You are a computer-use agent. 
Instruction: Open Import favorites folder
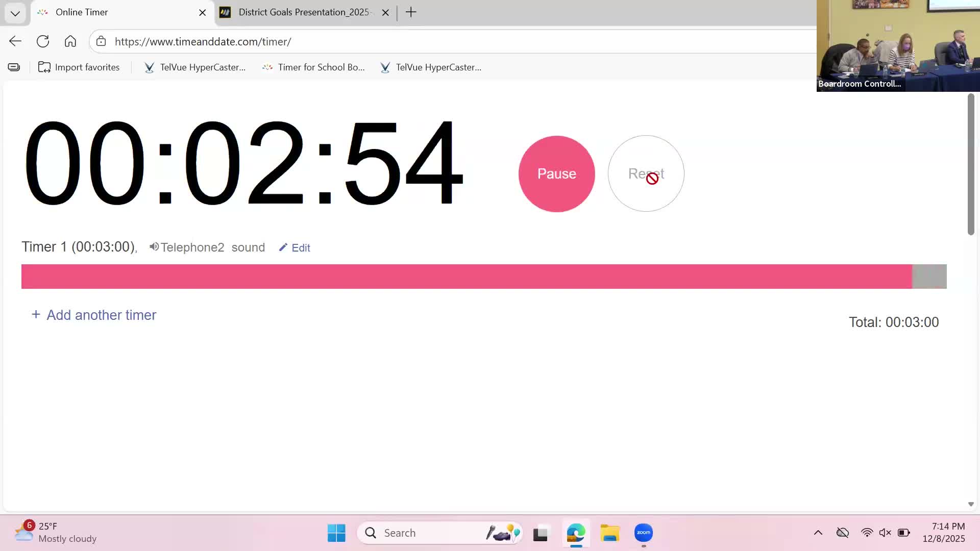click(x=79, y=67)
